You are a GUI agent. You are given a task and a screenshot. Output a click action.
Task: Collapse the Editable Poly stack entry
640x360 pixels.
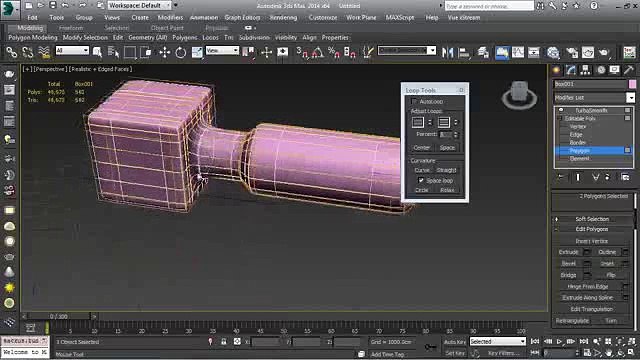tap(561, 118)
